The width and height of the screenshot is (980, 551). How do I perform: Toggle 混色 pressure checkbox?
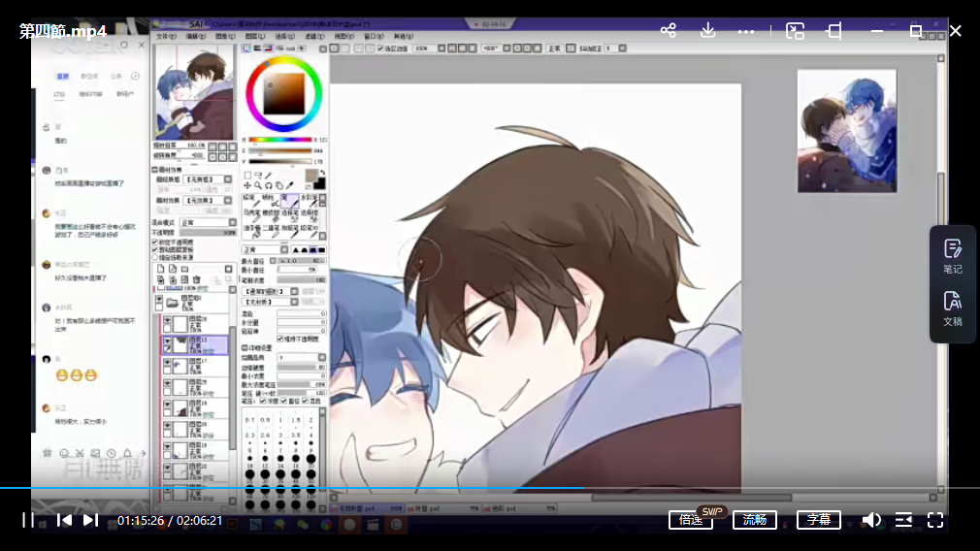point(305,401)
